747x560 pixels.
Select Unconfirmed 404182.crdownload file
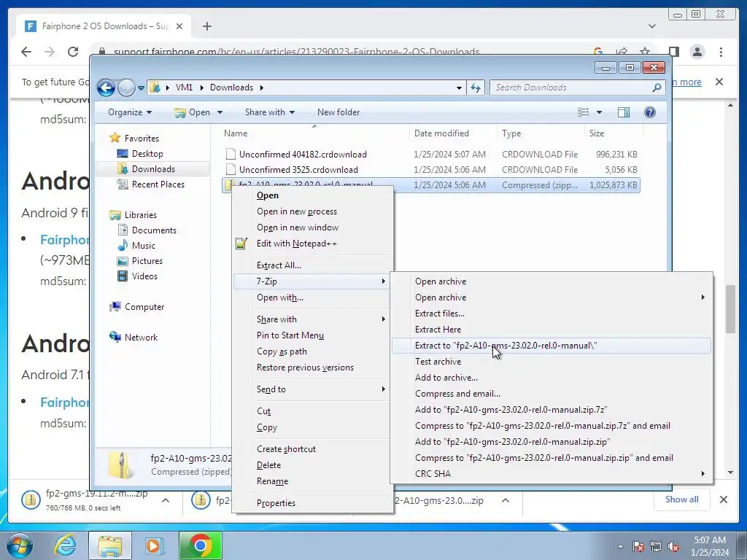pyautogui.click(x=430, y=155)
